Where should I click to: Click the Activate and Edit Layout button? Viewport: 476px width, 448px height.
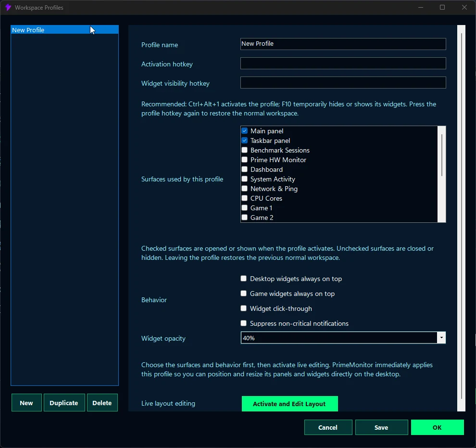[x=289, y=404]
